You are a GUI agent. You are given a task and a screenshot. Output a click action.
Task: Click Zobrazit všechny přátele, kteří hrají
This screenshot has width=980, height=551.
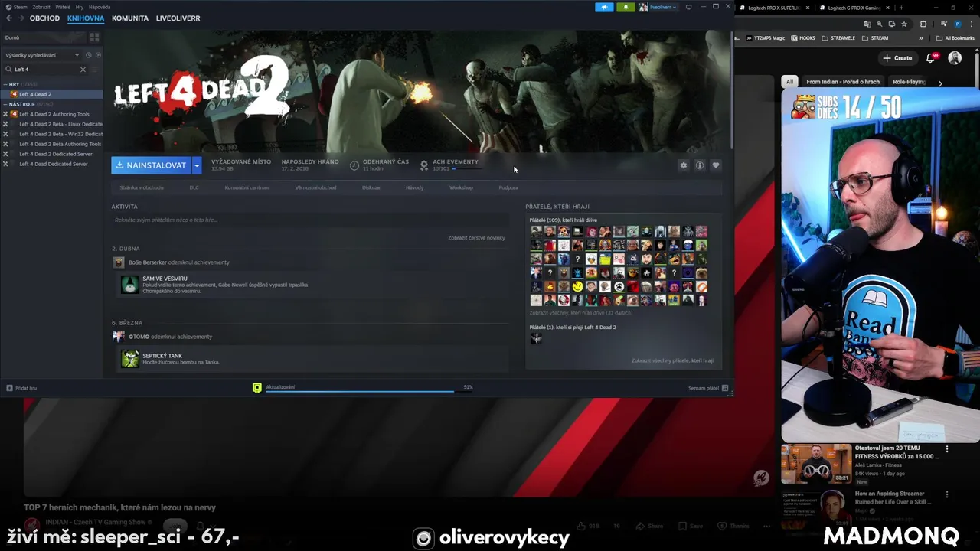click(x=672, y=360)
